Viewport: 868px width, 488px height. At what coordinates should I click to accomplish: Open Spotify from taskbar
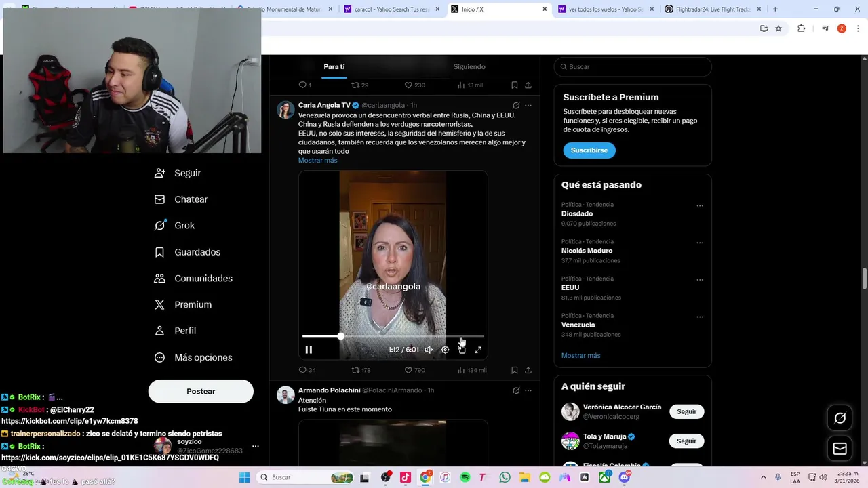click(x=465, y=477)
